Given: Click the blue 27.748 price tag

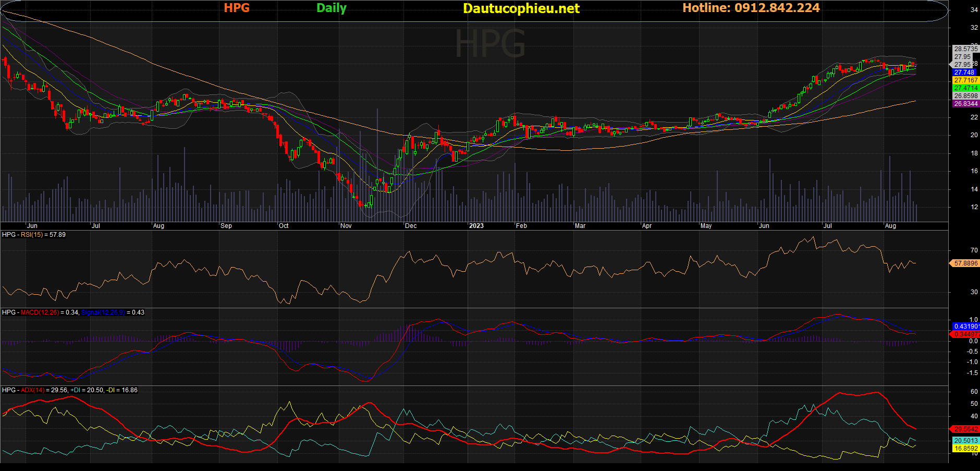Looking at the screenshot, I should (964, 73).
